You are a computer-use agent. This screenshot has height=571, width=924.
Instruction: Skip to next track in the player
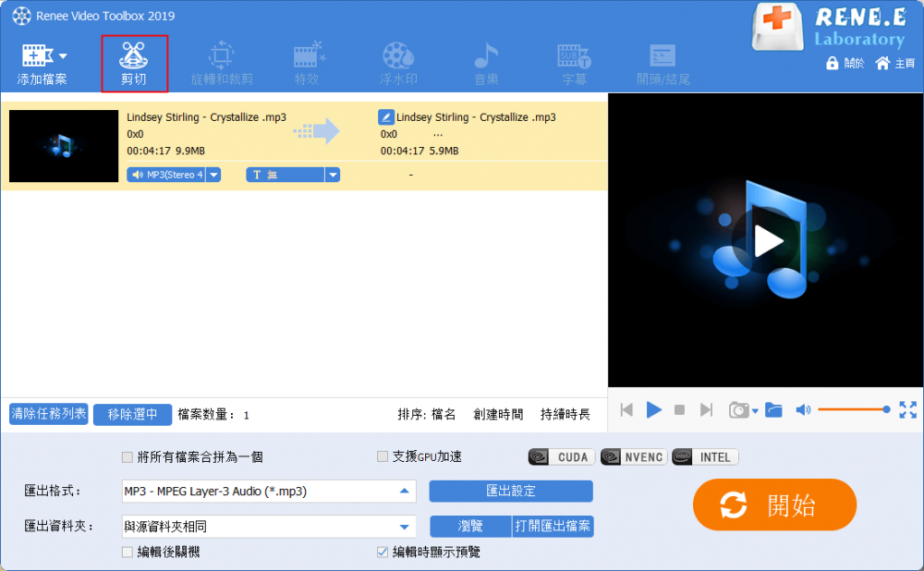tap(706, 410)
